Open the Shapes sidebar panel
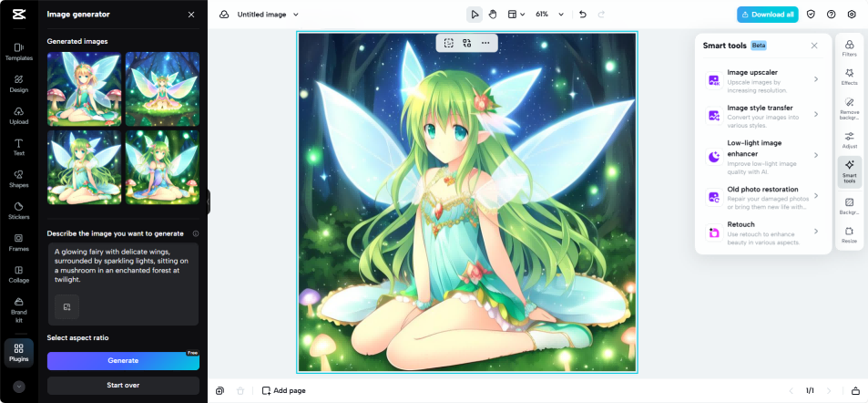This screenshot has height=403, width=868. click(x=18, y=179)
